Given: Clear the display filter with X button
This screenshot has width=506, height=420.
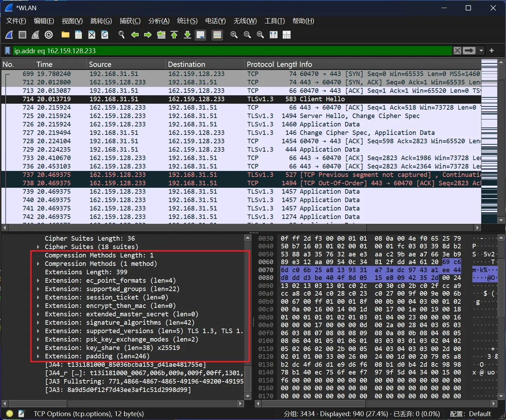Looking at the screenshot, I should coord(457,51).
